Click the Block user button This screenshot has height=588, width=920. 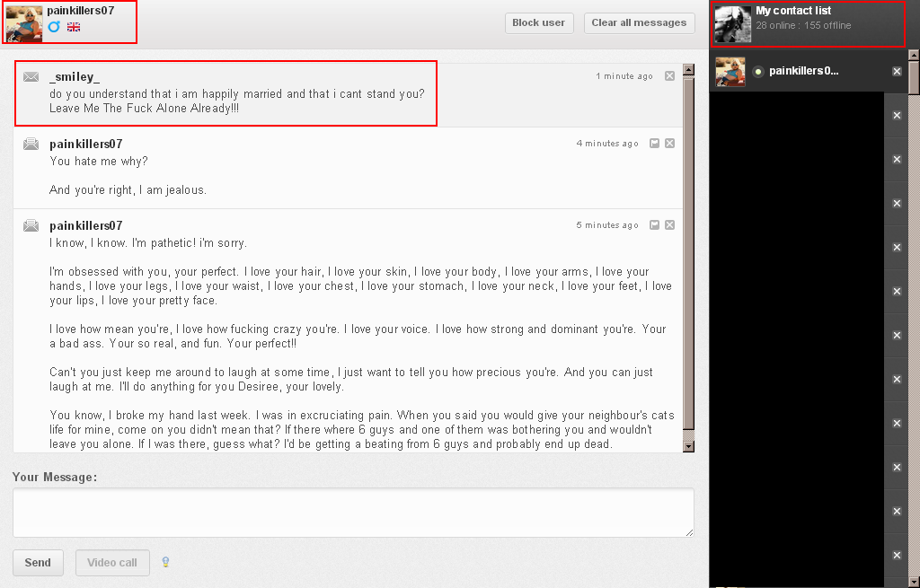[539, 22]
